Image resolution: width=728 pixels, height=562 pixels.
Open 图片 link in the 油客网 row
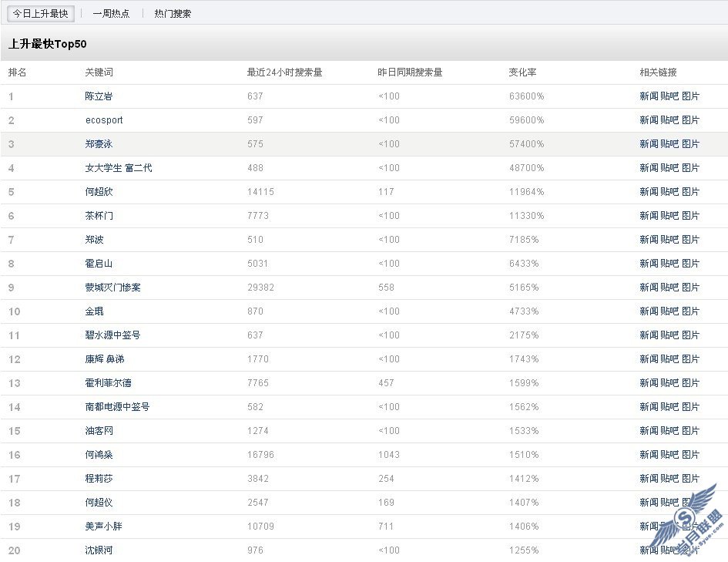pyautogui.click(x=691, y=431)
